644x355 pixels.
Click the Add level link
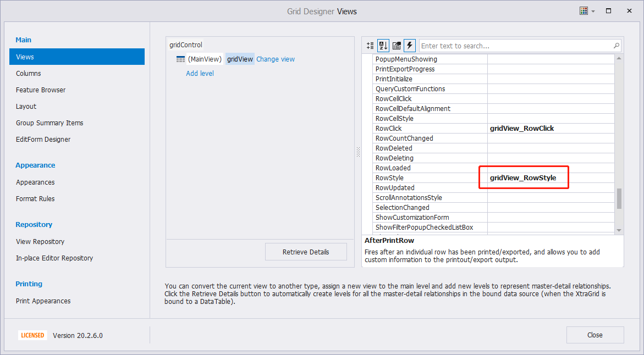[200, 74]
